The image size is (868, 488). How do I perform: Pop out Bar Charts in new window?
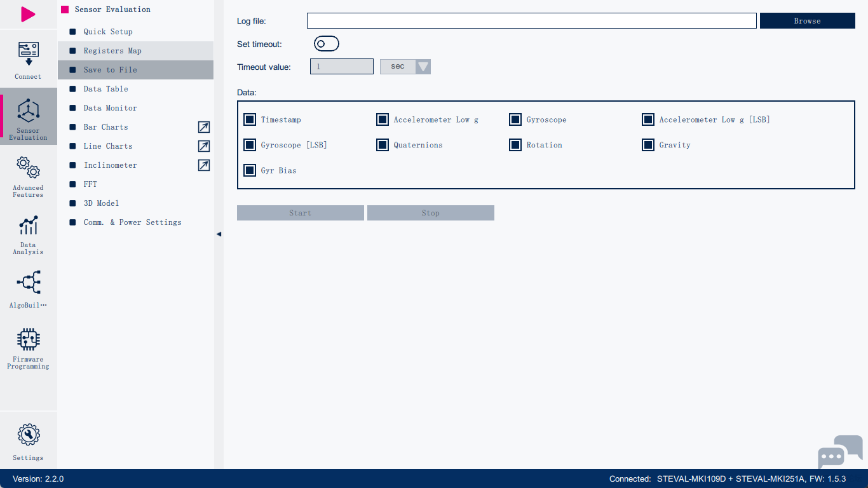[203, 127]
